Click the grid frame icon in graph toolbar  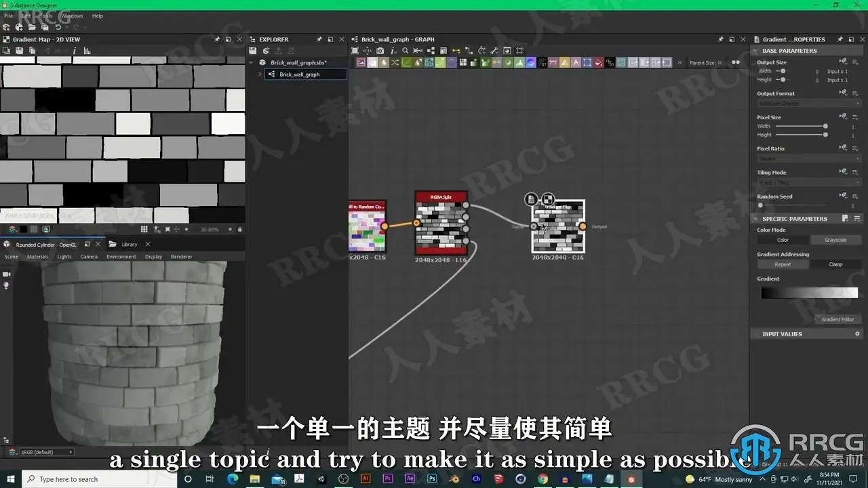click(x=520, y=51)
